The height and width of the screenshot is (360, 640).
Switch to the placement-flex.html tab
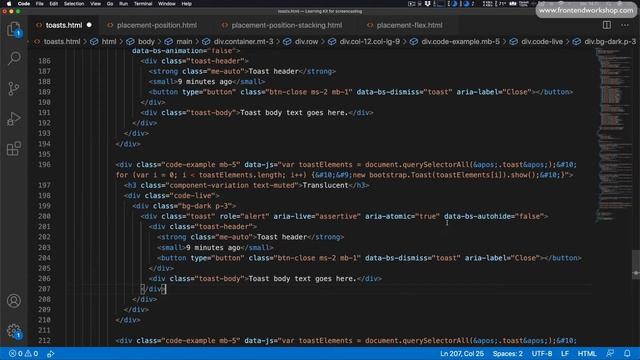pos(409,25)
